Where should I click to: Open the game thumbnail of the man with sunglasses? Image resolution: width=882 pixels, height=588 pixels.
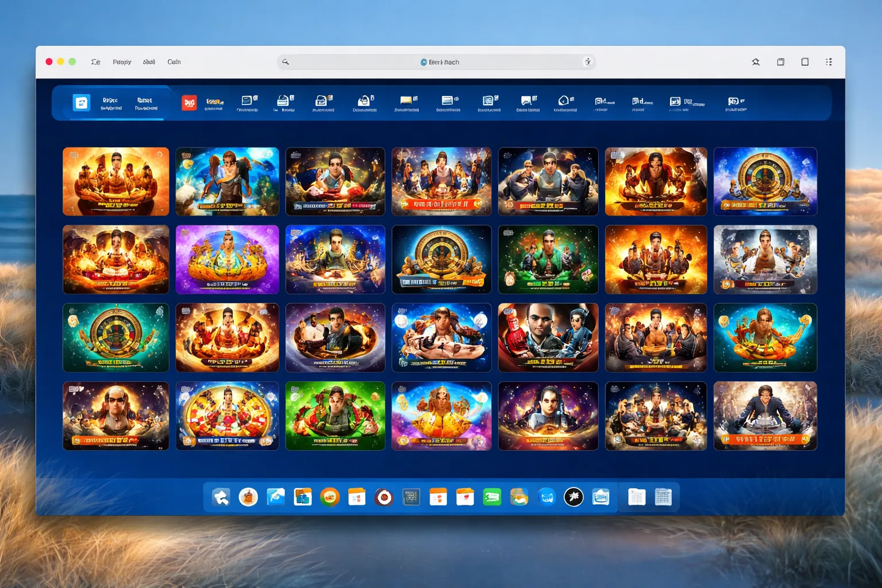[116, 416]
